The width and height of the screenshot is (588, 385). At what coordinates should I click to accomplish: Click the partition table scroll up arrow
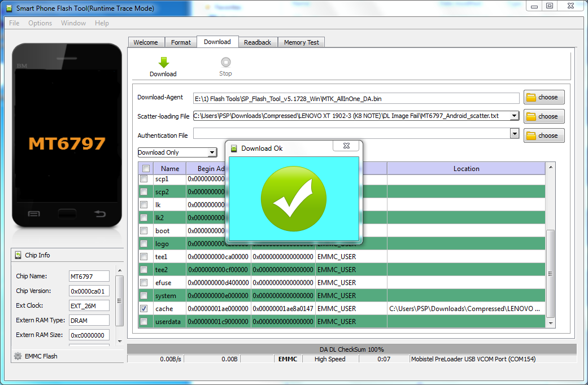[551, 167]
